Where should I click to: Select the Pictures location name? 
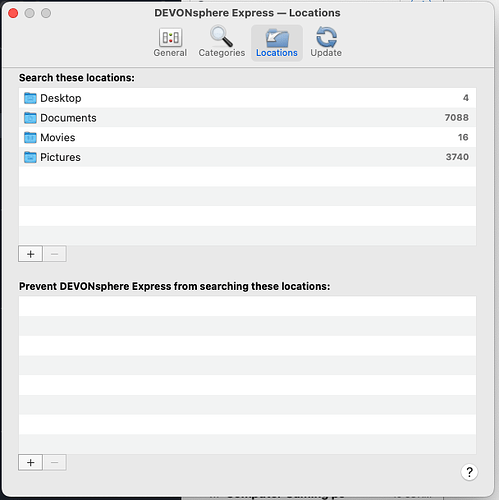(x=60, y=157)
